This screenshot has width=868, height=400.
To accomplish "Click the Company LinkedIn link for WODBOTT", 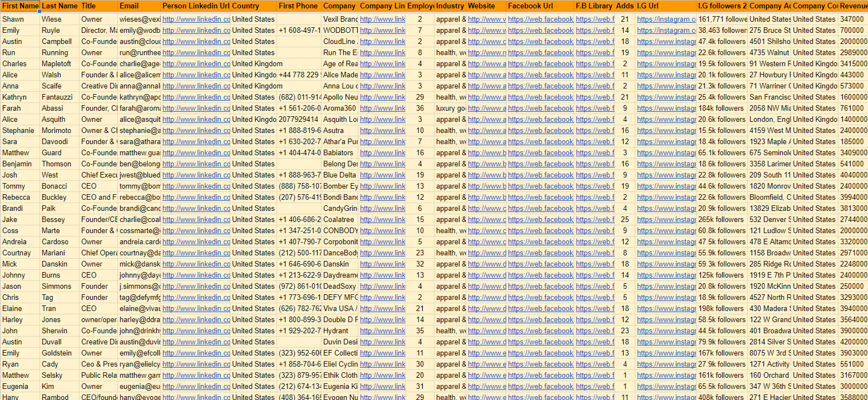I will (x=381, y=30).
